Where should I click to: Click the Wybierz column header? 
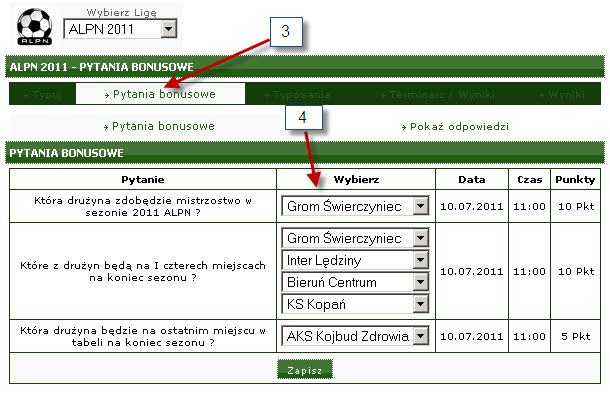[x=356, y=180]
